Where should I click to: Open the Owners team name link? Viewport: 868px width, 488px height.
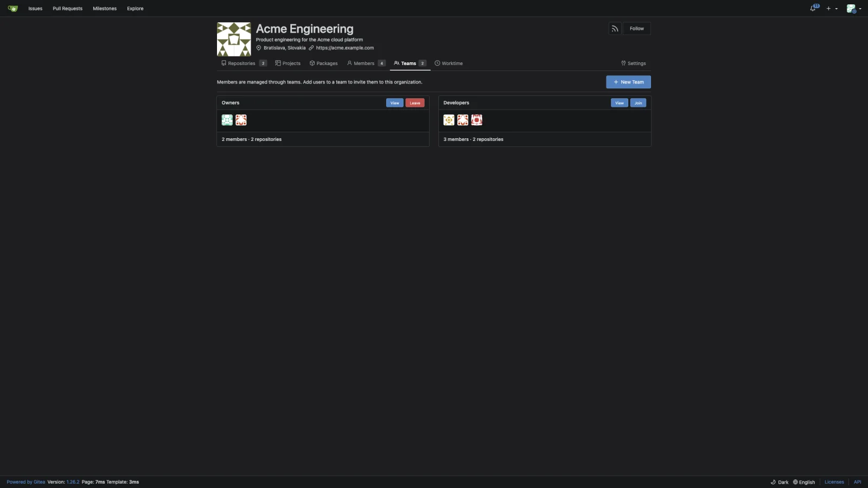tap(231, 103)
